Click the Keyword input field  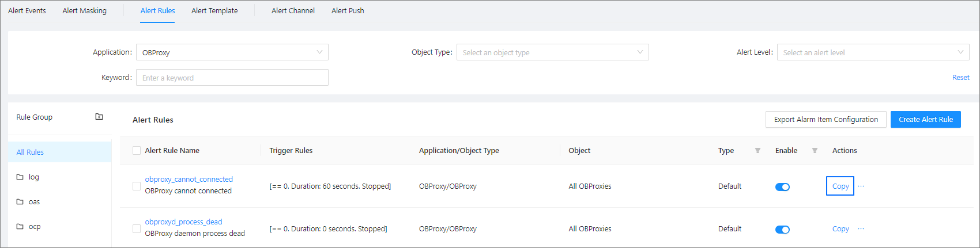pos(232,78)
